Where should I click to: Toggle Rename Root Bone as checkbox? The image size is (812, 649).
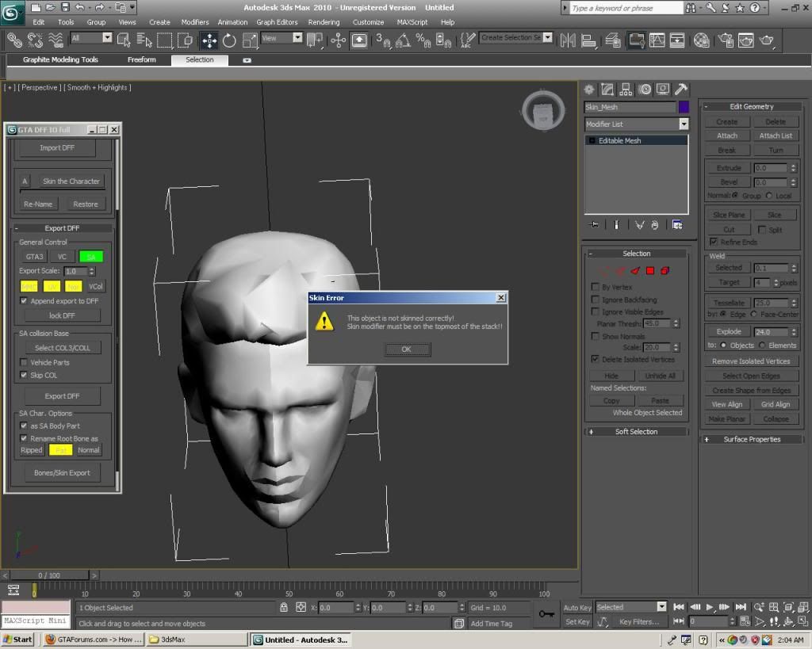[x=23, y=438]
